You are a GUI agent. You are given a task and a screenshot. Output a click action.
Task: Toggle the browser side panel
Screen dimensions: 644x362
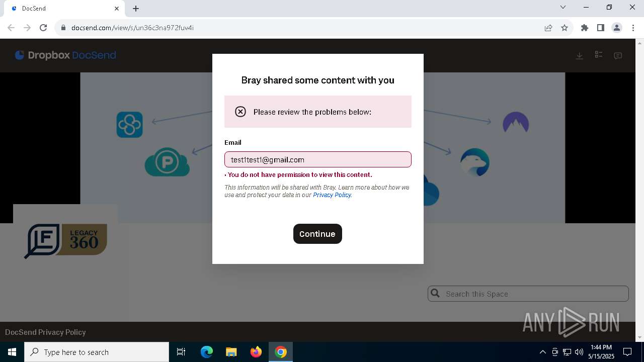click(601, 28)
